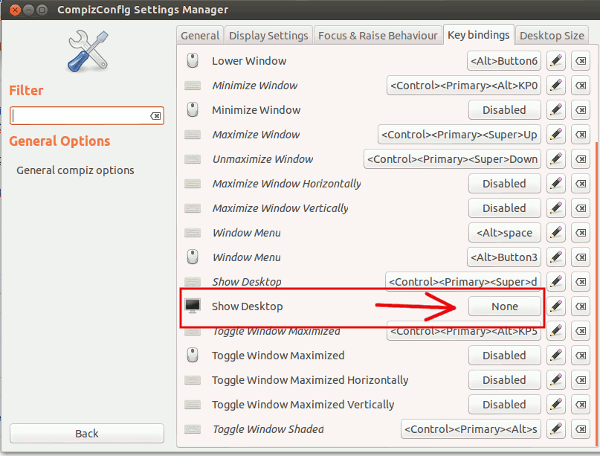Edit the Window Menu Alt+Button3 binding
This screenshot has width=600, height=456.
pos(556,257)
